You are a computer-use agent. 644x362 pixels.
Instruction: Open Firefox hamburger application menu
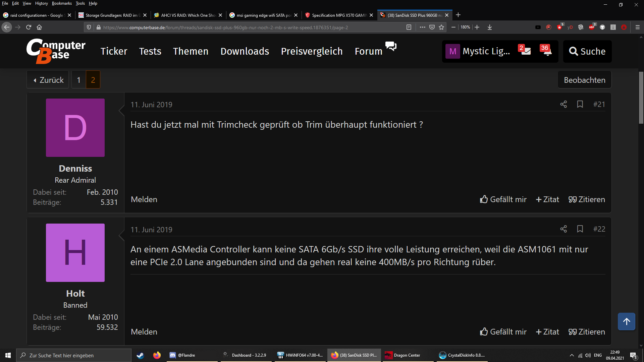point(638,27)
